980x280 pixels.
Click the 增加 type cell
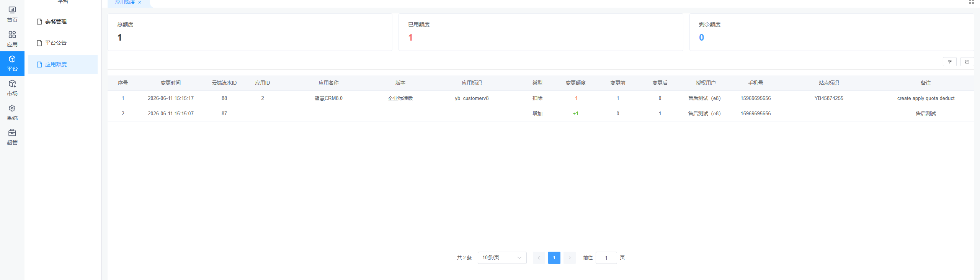[537, 114]
